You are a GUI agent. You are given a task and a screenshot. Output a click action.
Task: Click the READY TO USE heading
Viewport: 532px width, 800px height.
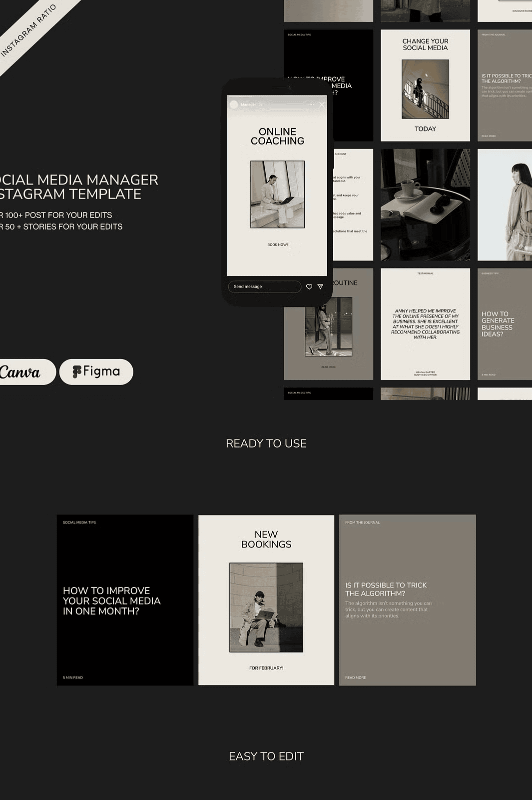266,443
